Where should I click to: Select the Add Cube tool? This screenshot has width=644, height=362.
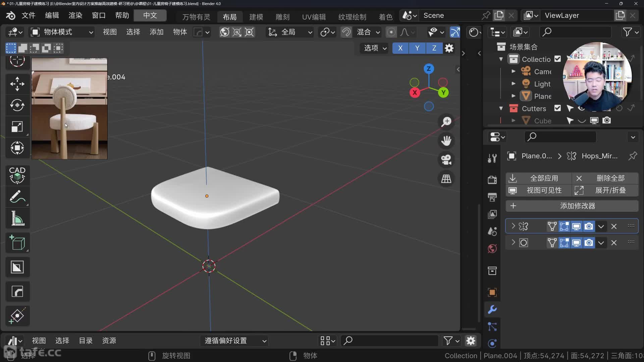(x=17, y=243)
